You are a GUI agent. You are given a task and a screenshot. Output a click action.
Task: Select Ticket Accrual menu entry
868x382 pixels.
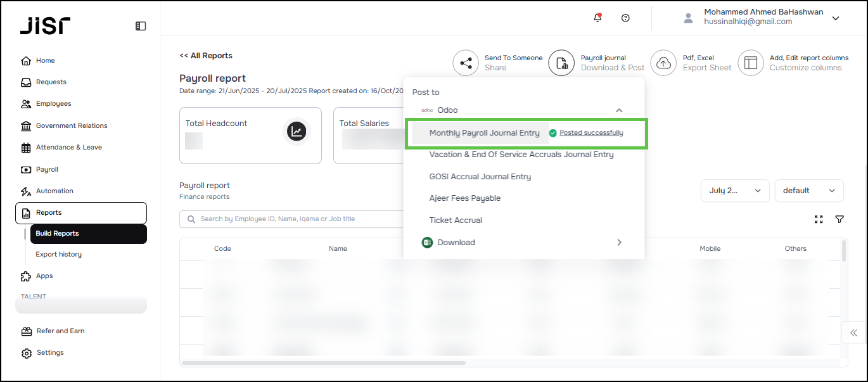point(456,220)
